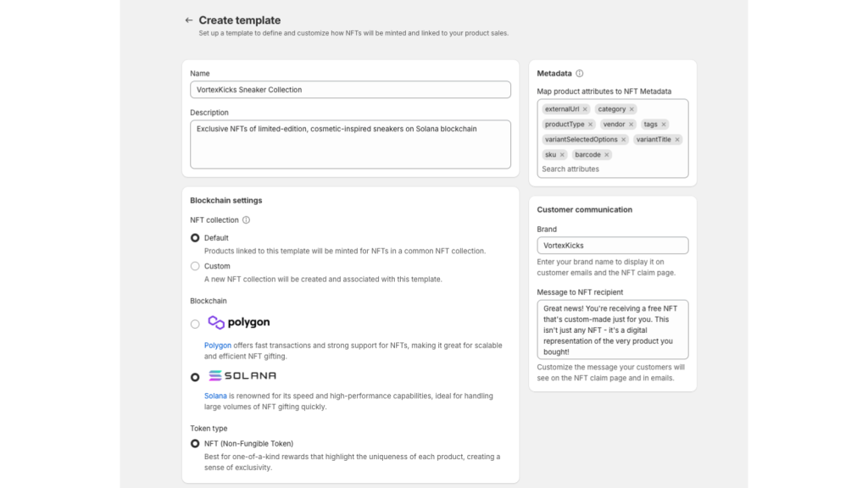Click the template Name input field
The width and height of the screenshot is (868, 488).
[x=350, y=90]
